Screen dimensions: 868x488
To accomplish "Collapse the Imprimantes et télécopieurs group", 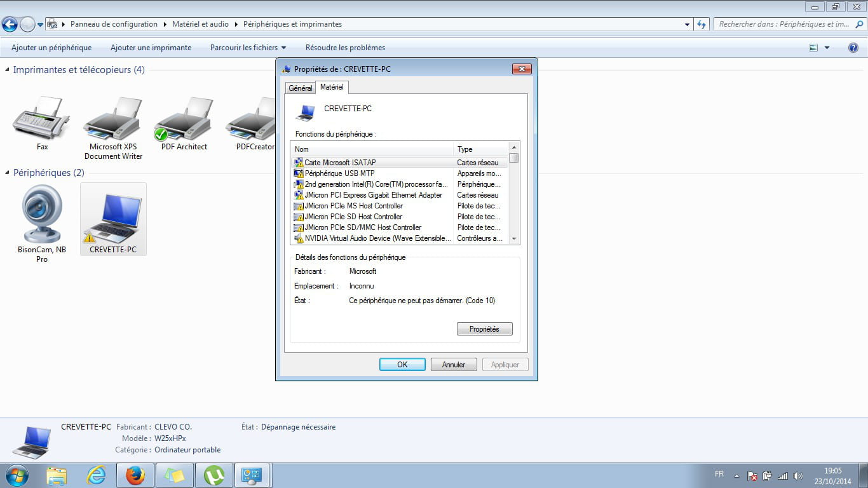I will pyautogui.click(x=8, y=70).
